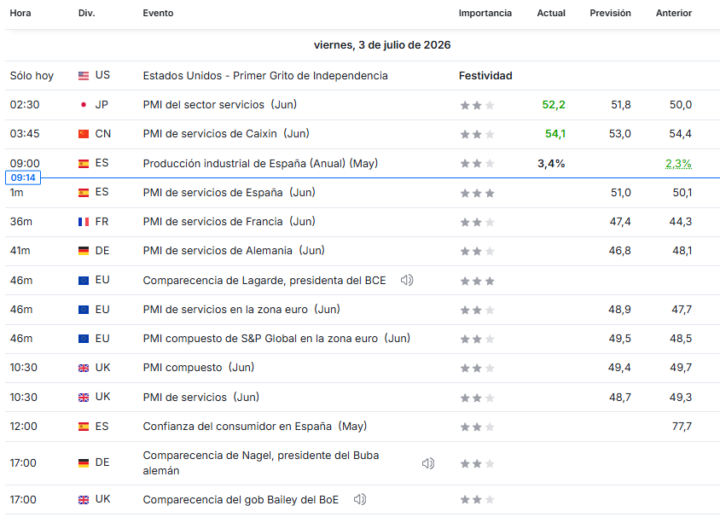Click the Germany flag in the Alemania services PMI row
Screen dimensions: 720x523
(x=83, y=251)
